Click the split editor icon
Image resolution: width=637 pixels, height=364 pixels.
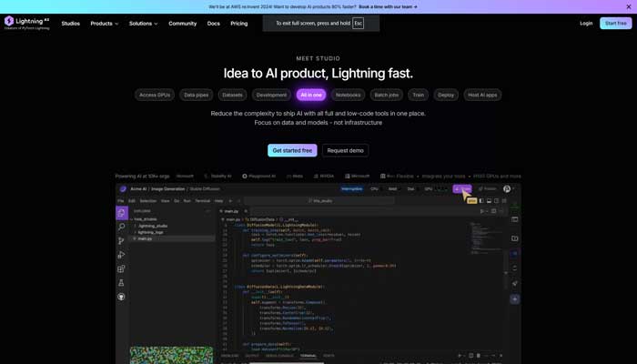point(493,211)
